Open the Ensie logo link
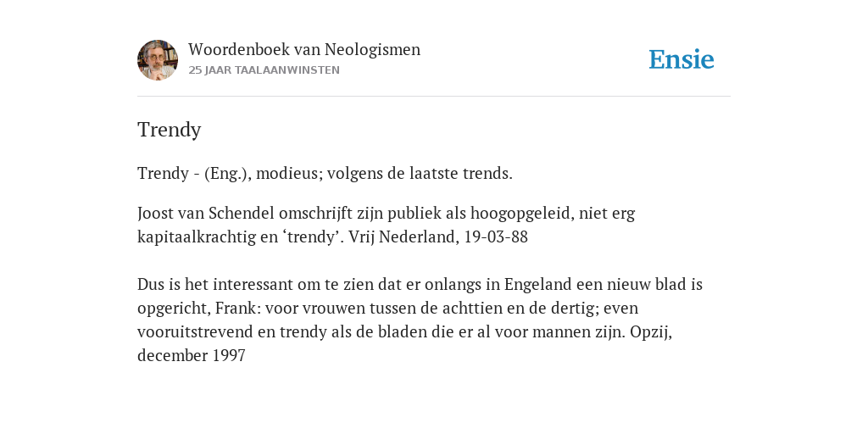The height and width of the screenshot is (434, 868). click(682, 59)
